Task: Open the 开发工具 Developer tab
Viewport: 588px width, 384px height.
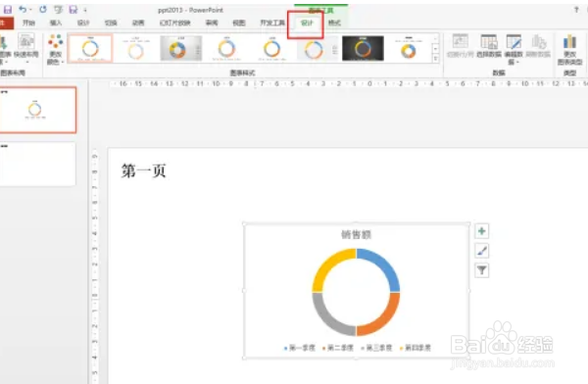Action: [272, 23]
